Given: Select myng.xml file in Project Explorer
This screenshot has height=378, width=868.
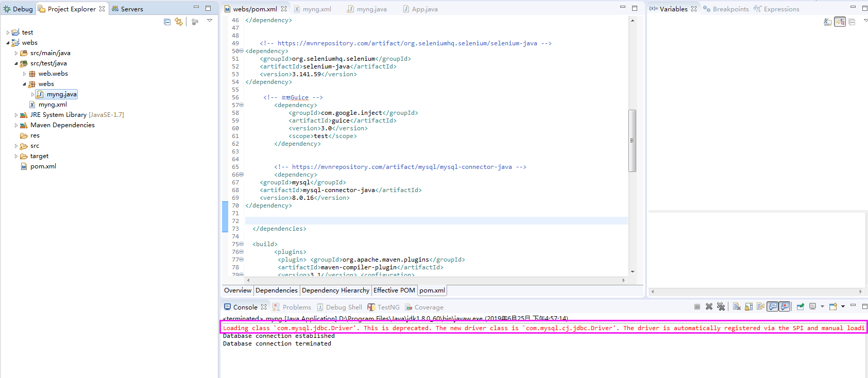Looking at the screenshot, I should pyautogui.click(x=48, y=105).
